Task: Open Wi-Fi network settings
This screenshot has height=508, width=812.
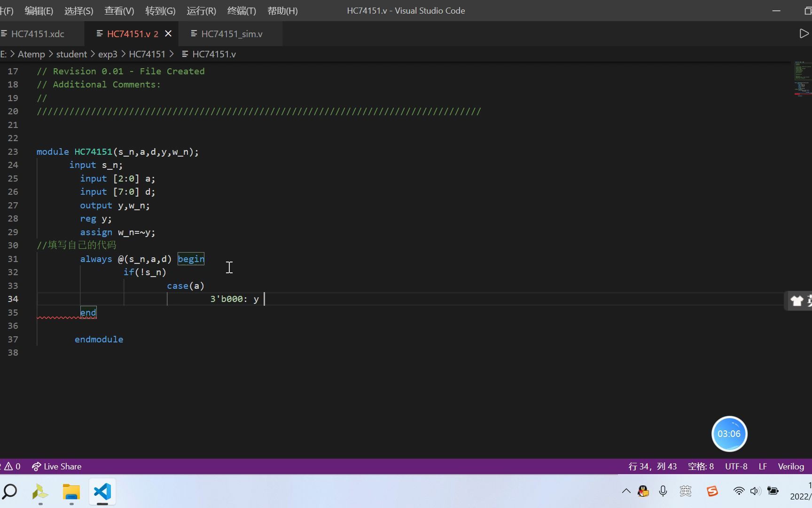Action: (x=739, y=492)
